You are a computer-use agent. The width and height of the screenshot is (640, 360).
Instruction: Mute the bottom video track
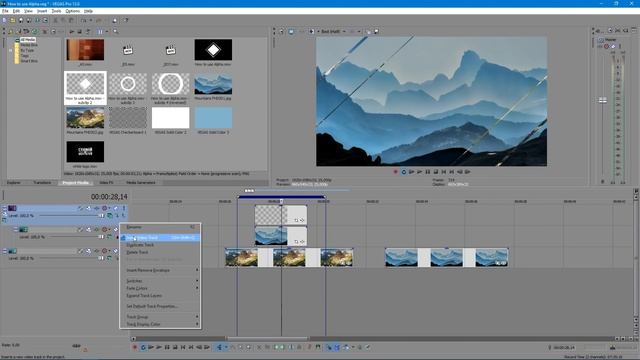[x=116, y=251]
